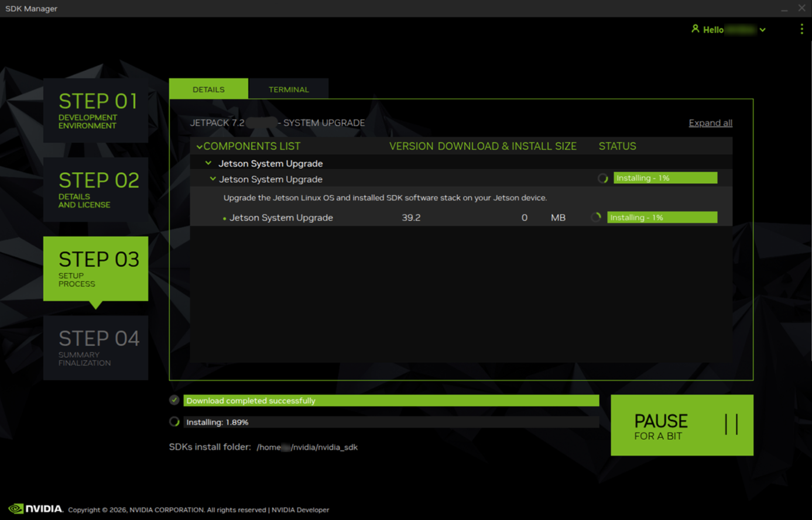Open the account dropdown arrow next to Hello
The image size is (812, 520).
tap(762, 30)
